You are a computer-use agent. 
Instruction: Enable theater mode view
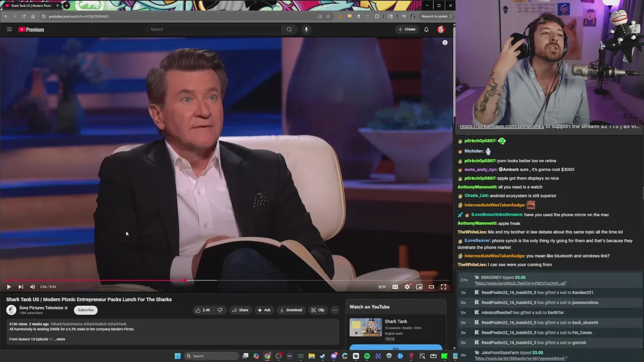431,287
